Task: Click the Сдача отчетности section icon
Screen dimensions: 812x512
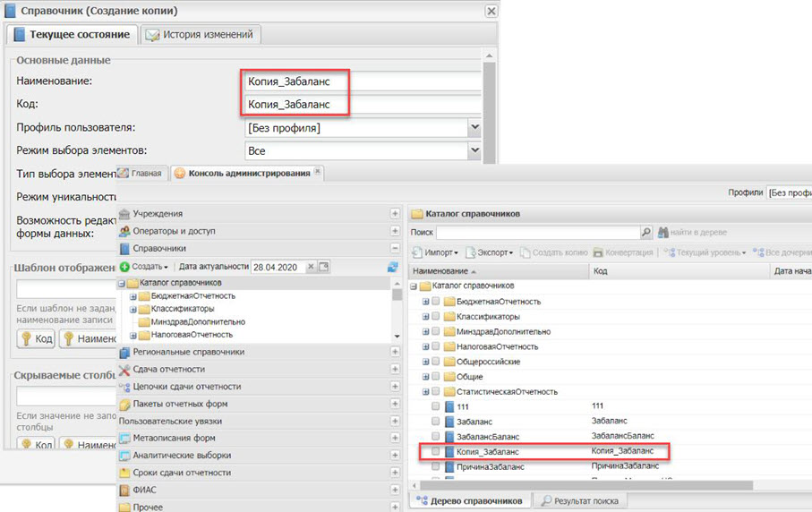Action: [x=125, y=369]
